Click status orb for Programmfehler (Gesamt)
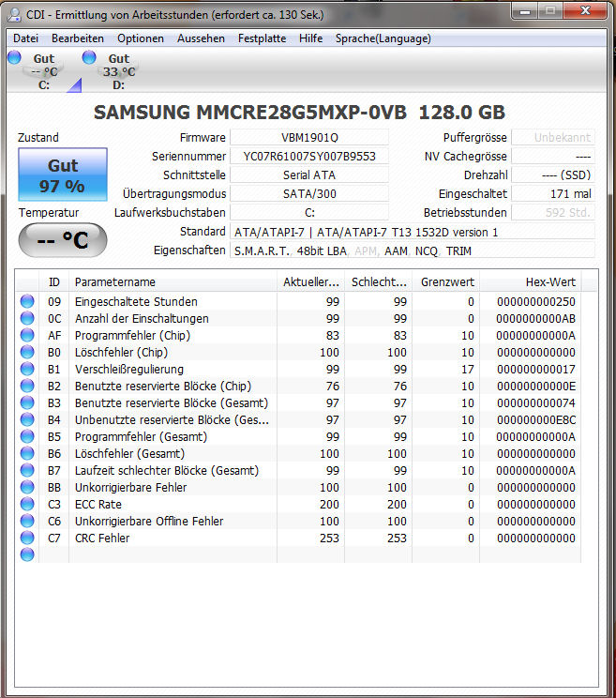 (27, 436)
